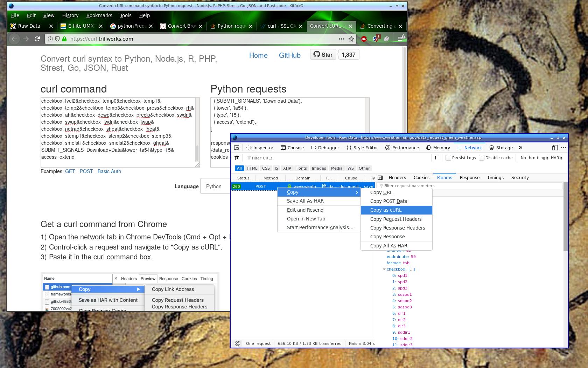Image resolution: width=588 pixels, height=368 pixels.
Task: Open the HAR dropdown menu
Action: 556,158
